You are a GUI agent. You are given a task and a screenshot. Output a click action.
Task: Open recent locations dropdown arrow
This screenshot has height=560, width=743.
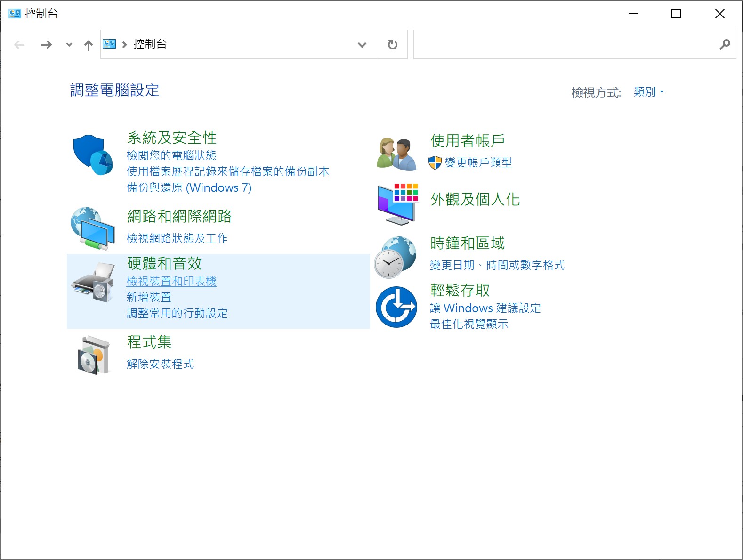coord(69,45)
